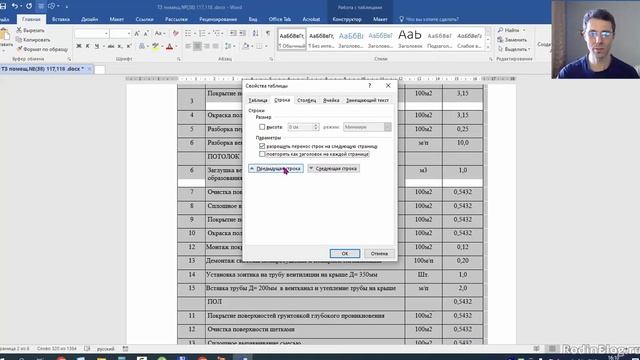Decrease font size with the shrink font icon
The height and width of the screenshot is (360, 640).
(146, 33)
